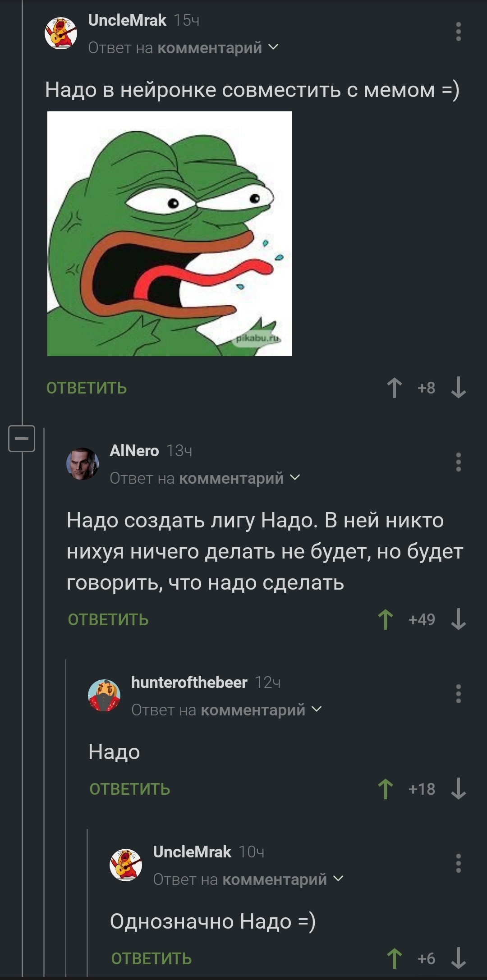This screenshot has width=487, height=980.
Task: Downvote UncleMrak's comment rated +8
Action: point(458,388)
